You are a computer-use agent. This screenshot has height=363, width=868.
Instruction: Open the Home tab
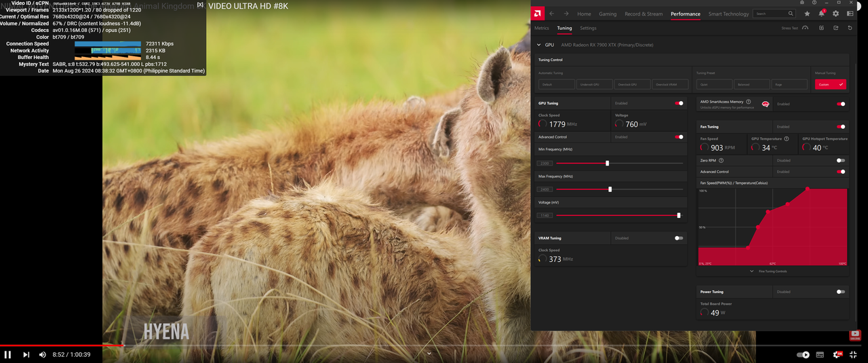(584, 14)
